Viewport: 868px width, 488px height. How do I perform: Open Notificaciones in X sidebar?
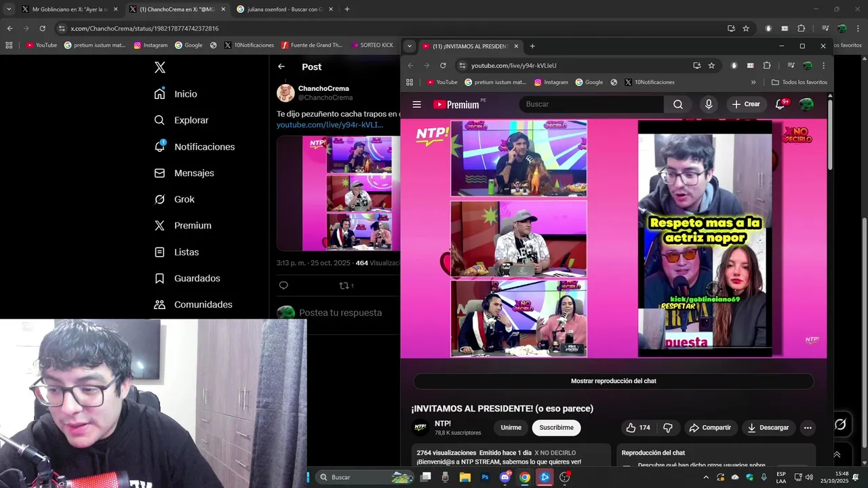click(x=195, y=146)
